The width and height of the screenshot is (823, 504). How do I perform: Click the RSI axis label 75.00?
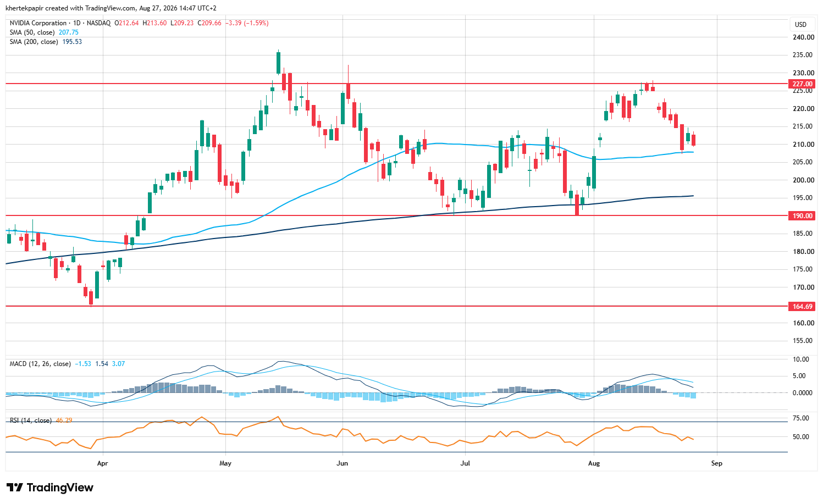[802, 418]
